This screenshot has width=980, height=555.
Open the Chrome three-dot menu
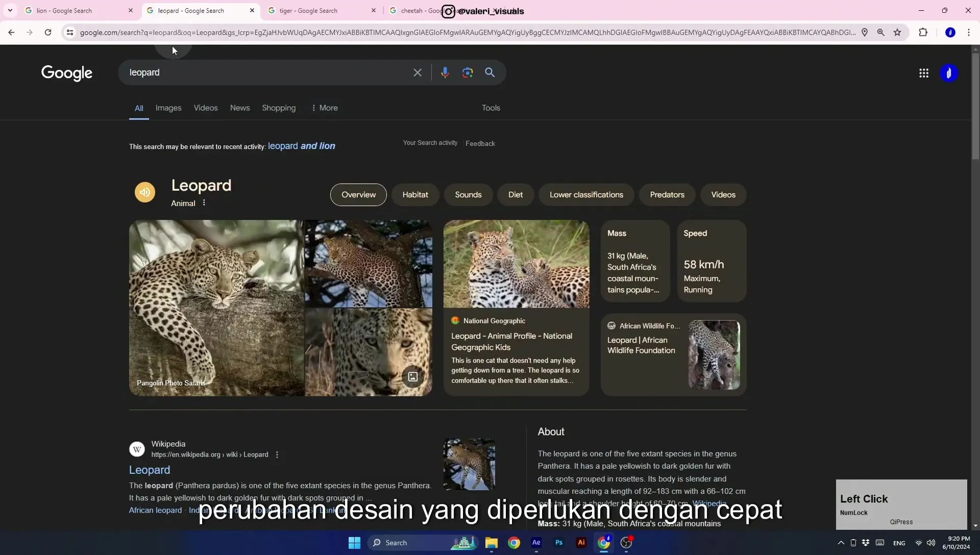click(x=968, y=33)
